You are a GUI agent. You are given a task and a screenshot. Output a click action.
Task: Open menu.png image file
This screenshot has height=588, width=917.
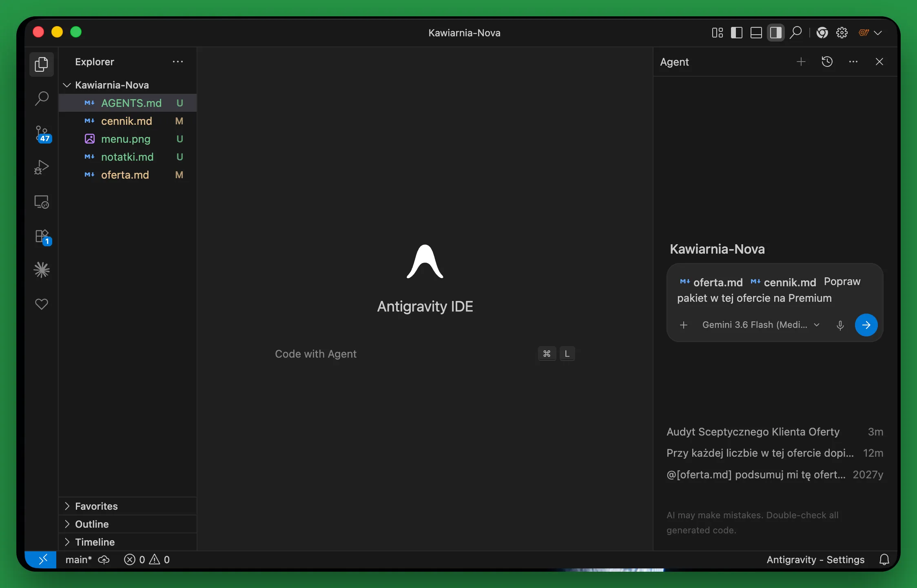(x=128, y=139)
